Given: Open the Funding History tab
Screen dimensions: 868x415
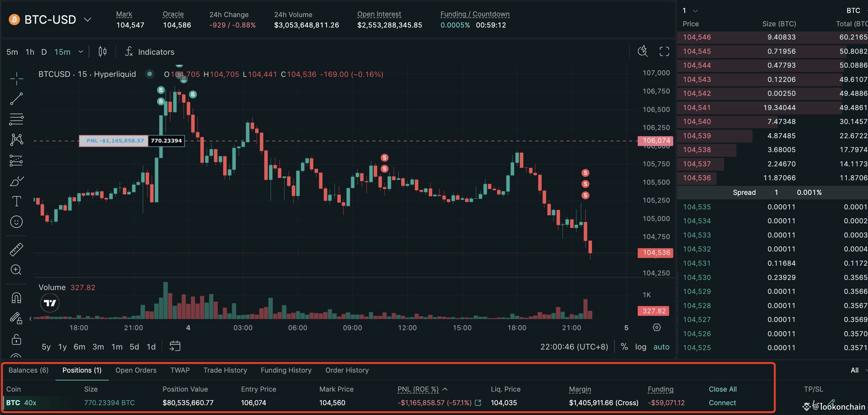Looking at the screenshot, I should (286, 370).
